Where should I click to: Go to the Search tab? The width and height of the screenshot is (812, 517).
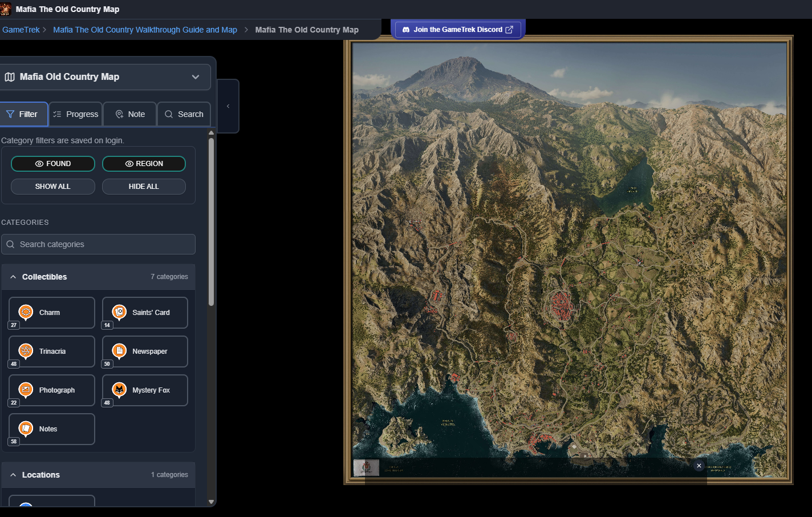pos(184,114)
